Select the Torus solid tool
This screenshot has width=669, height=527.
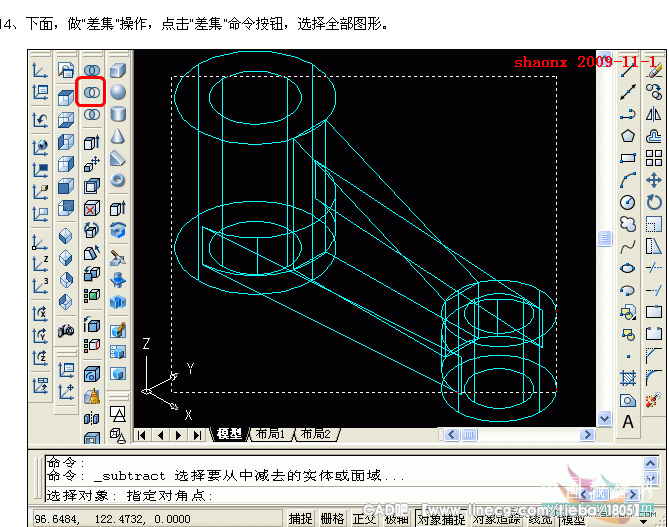coord(118,180)
